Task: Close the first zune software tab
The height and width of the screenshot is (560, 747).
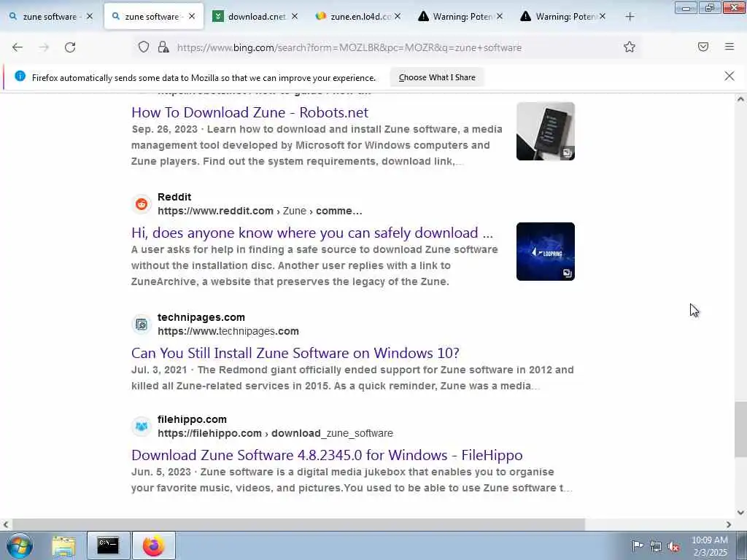Action: [x=90, y=17]
